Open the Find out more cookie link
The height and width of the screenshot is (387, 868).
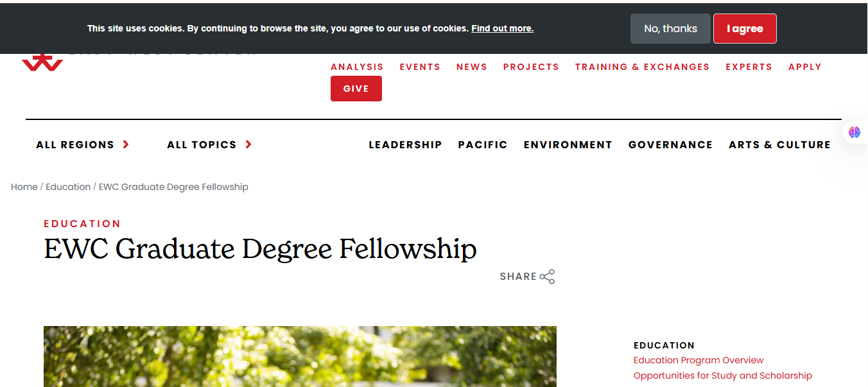click(x=502, y=28)
